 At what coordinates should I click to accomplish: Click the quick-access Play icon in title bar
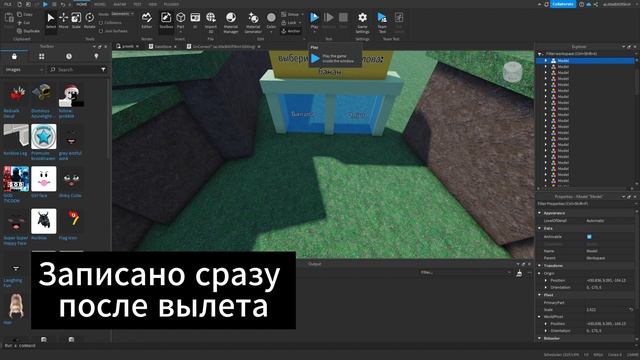[45, 4]
